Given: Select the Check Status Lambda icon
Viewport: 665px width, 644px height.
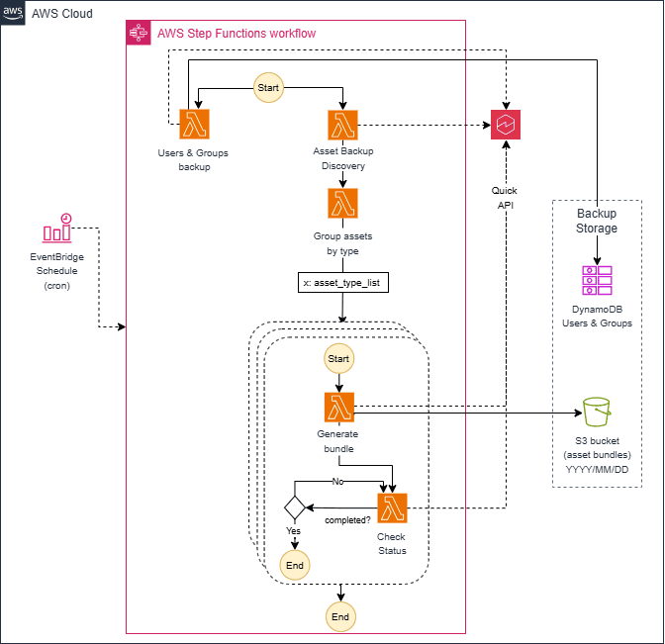Looking at the screenshot, I should coord(392,507).
